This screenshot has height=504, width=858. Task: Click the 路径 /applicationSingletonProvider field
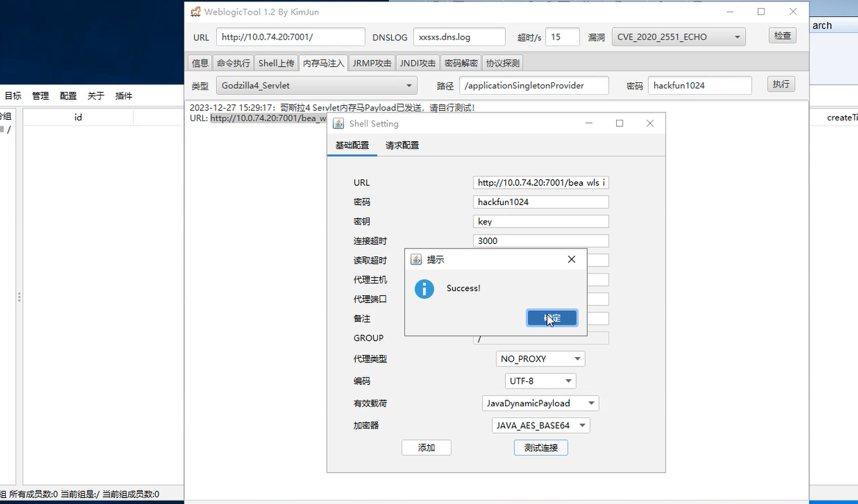[534, 85]
